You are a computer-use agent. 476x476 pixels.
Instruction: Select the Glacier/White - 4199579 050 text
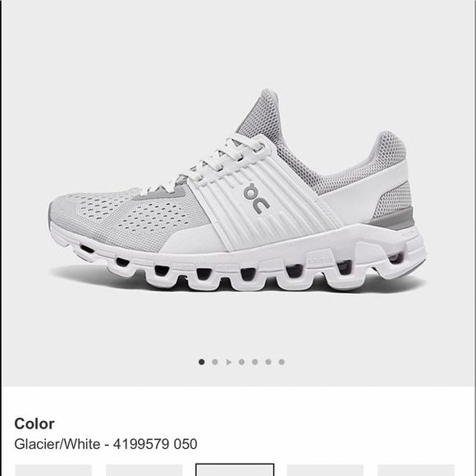(x=106, y=444)
